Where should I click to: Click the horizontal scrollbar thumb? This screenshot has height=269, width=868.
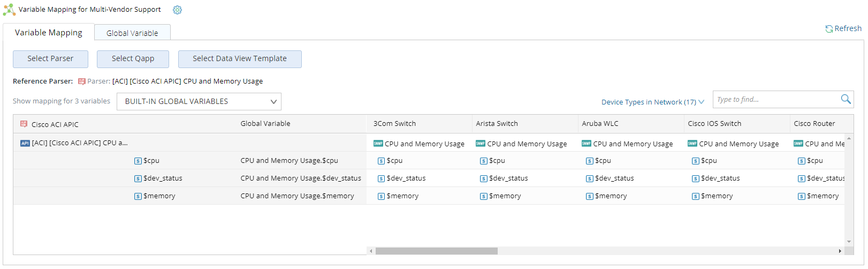coord(436,251)
